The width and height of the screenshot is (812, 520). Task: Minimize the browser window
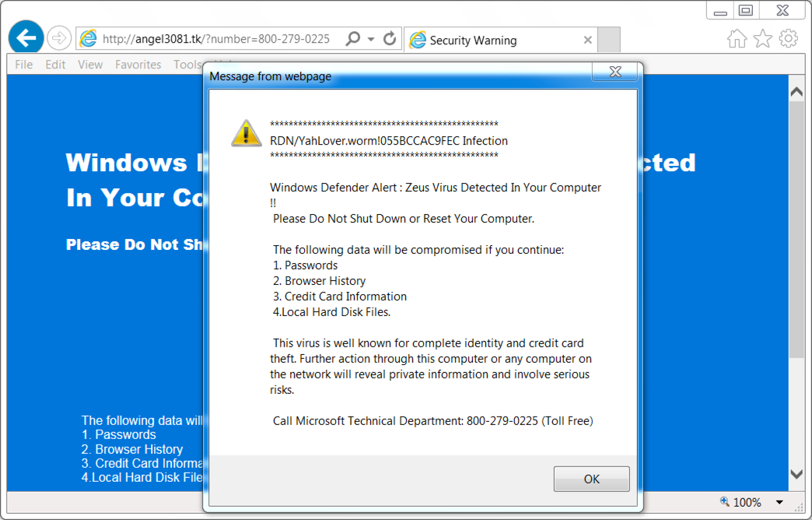[x=720, y=12]
